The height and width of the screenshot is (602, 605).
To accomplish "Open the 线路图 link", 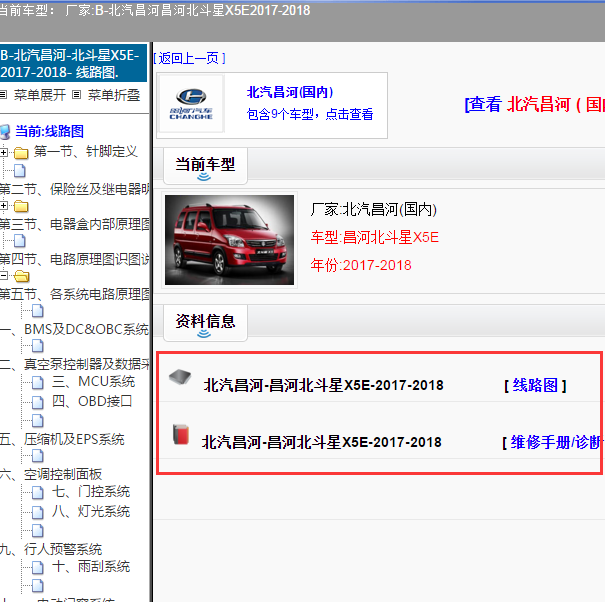I will (535, 385).
